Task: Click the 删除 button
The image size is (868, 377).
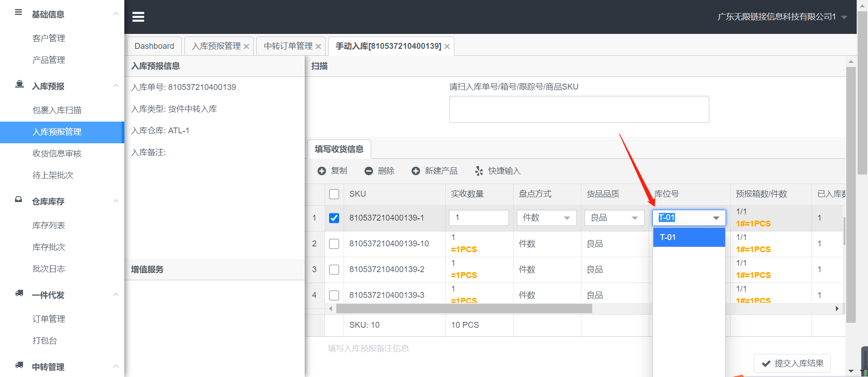Action: 380,171
